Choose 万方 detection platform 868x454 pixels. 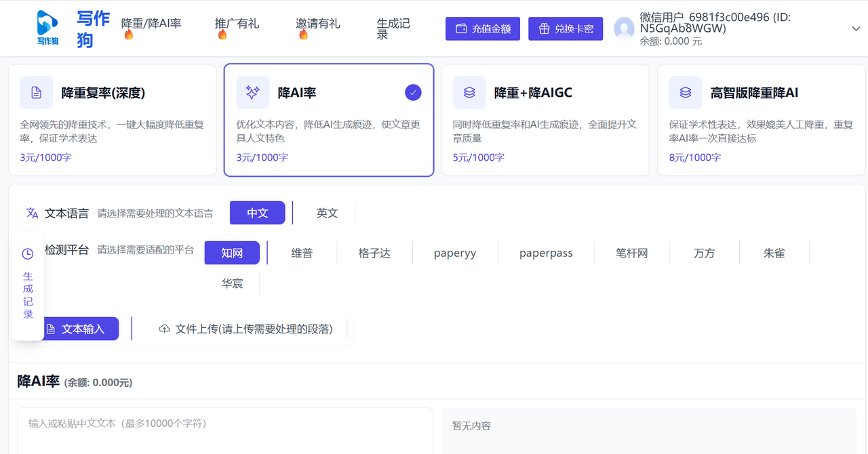705,253
